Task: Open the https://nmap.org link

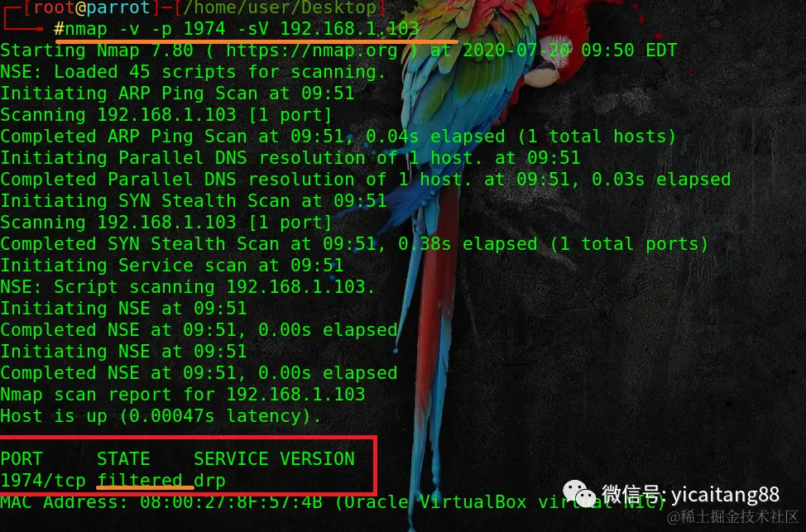Action: click(x=312, y=50)
